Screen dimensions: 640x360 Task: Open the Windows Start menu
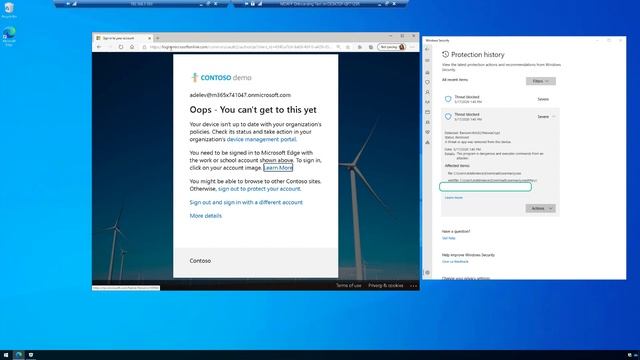(x=6, y=355)
